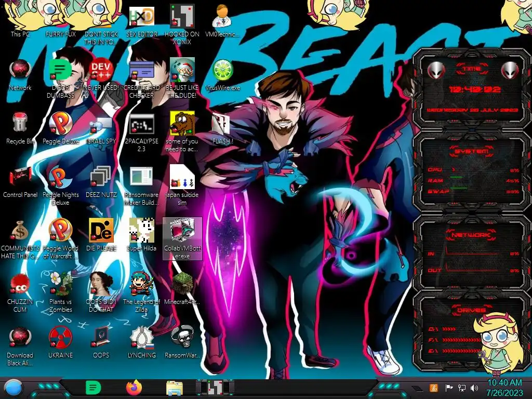532x399 pixels.
Task: Click the right alien head in widget
Action: pyautogui.click(x=510, y=70)
